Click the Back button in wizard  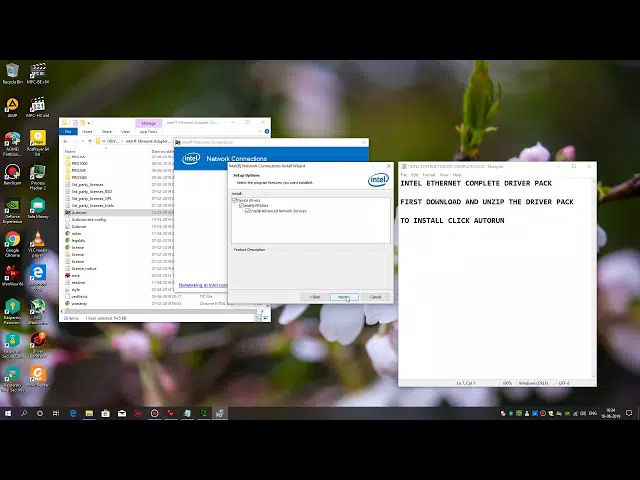point(314,297)
